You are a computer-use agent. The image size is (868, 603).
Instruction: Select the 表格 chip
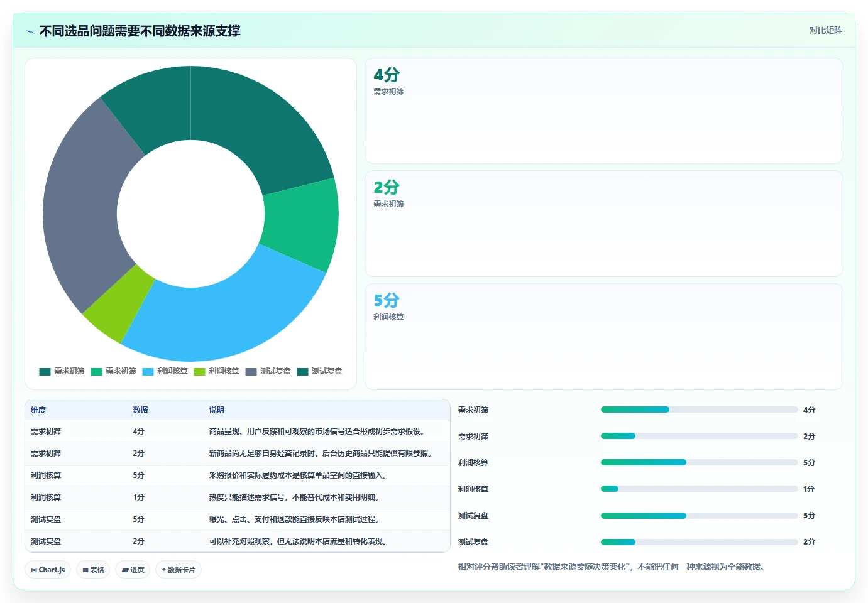93,570
